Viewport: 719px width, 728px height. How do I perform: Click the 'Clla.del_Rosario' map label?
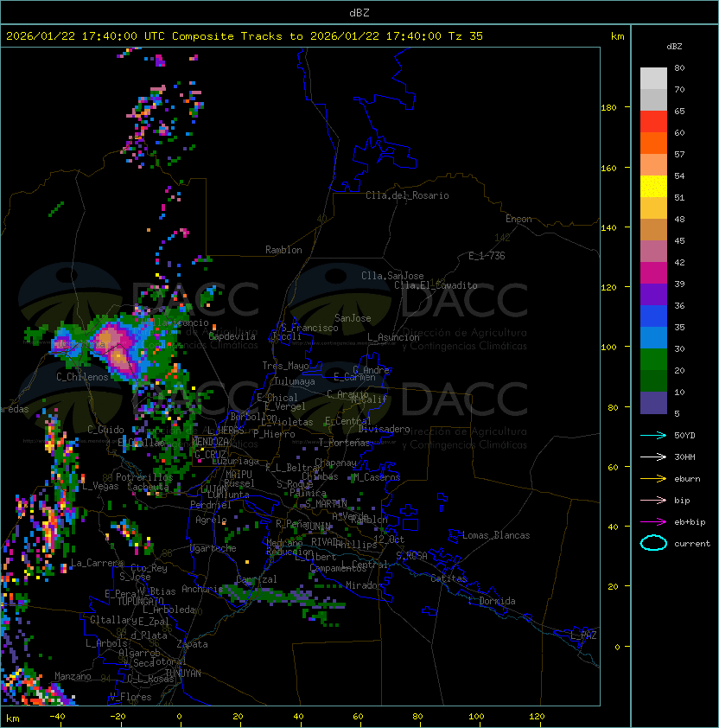pos(407,195)
